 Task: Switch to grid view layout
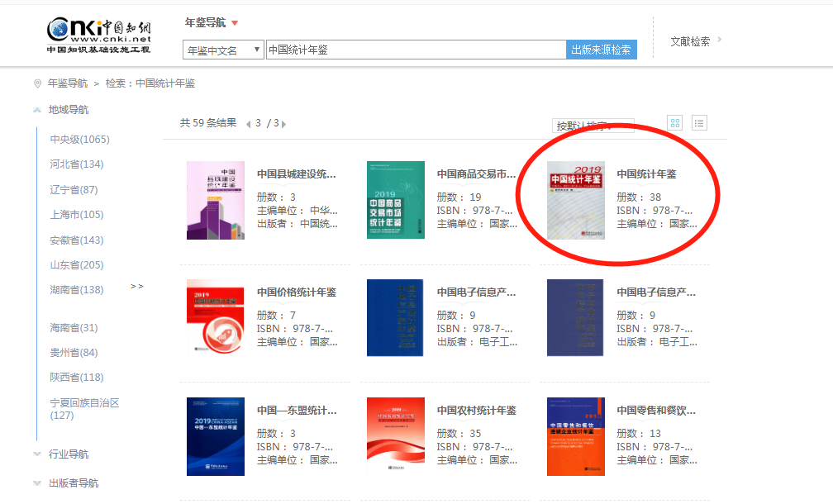pyautogui.click(x=674, y=123)
